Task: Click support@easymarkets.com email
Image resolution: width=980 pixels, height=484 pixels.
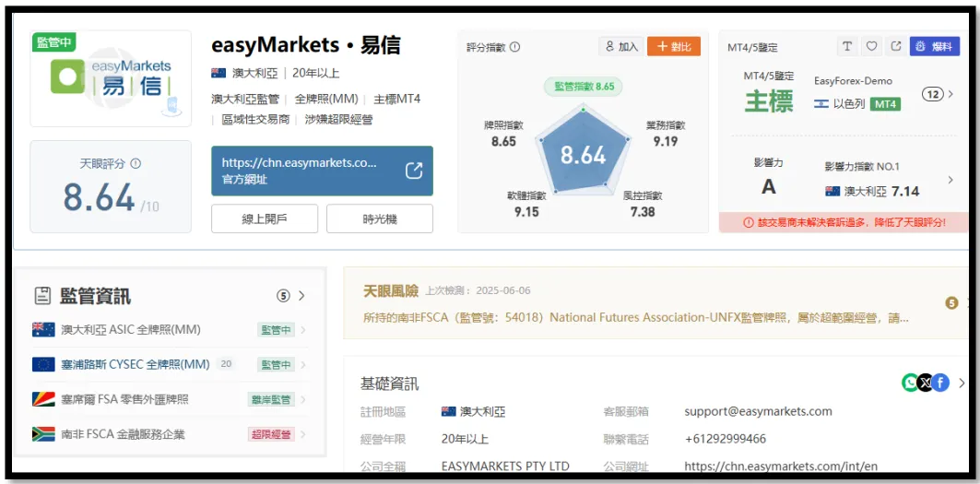Action: click(x=758, y=411)
